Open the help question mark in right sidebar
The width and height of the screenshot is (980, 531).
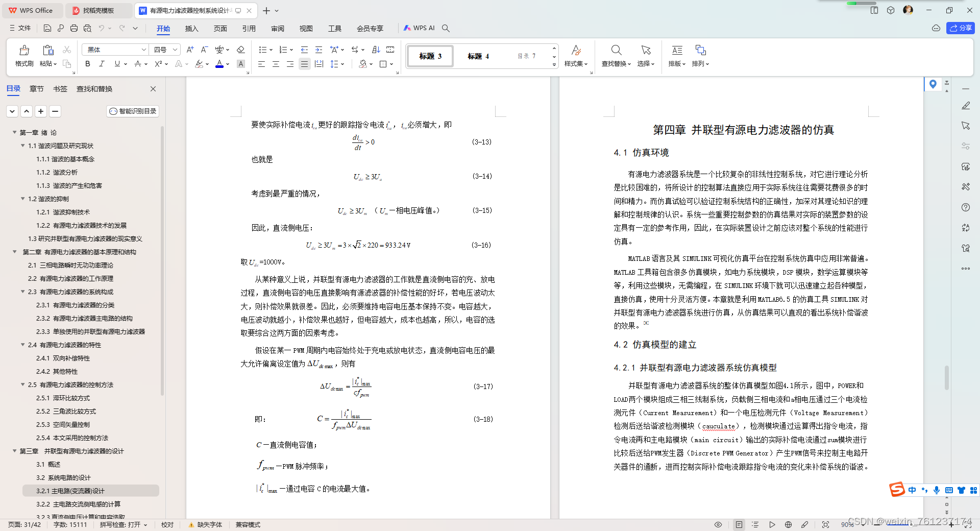[x=966, y=207]
